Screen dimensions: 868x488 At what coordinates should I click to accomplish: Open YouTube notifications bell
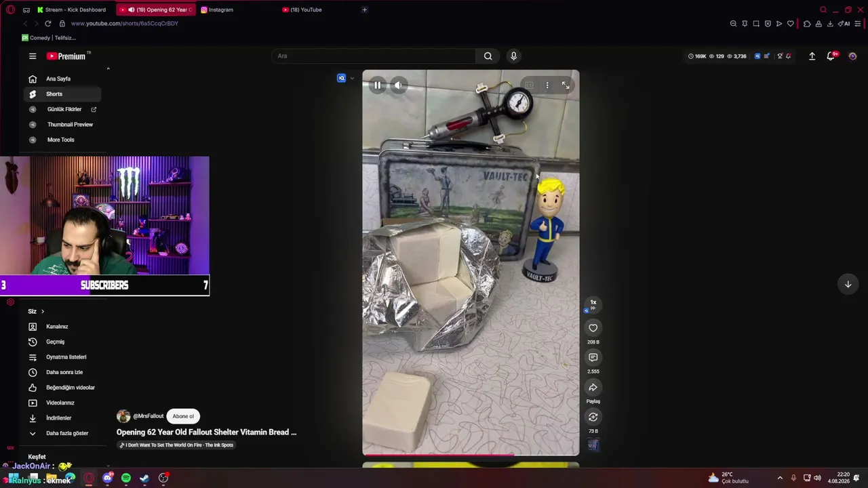pos(831,56)
